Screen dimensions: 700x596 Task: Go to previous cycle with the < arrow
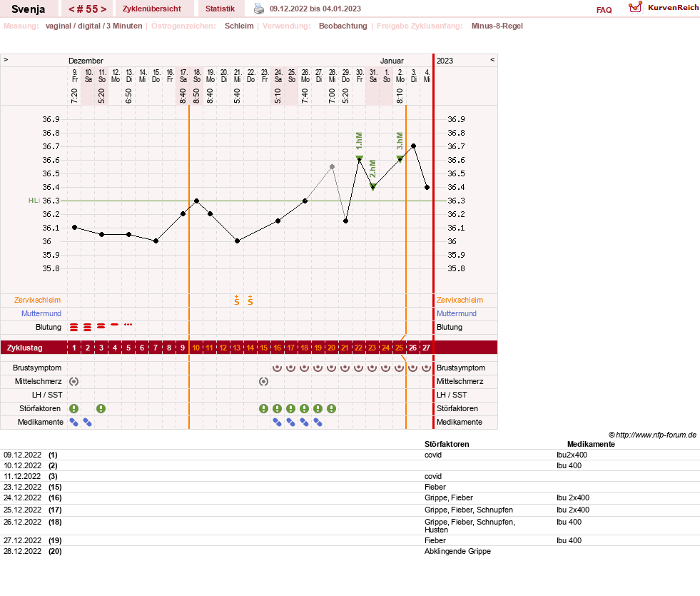click(71, 9)
